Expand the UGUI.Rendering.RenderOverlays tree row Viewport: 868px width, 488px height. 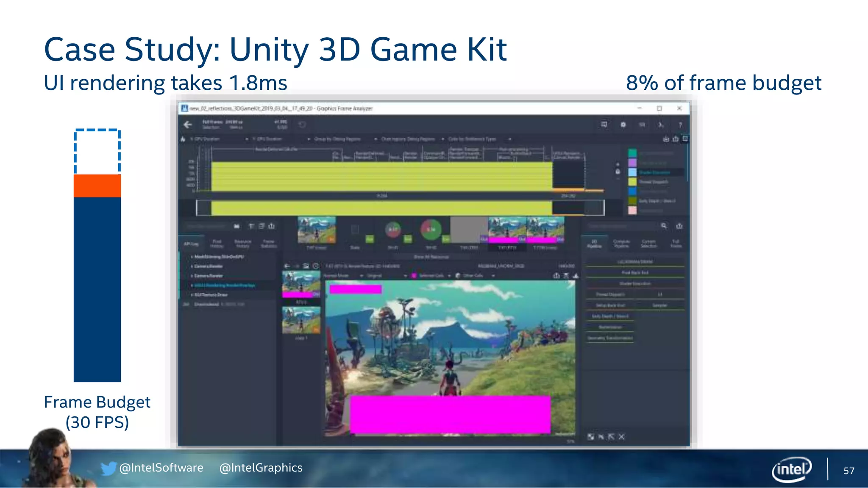coord(192,285)
